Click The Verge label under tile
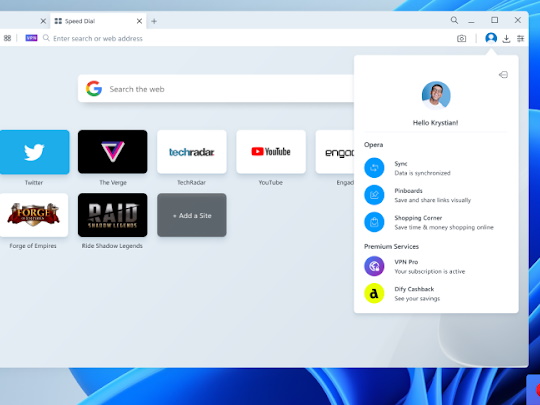The height and width of the screenshot is (405, 540). pyautogui.click(x=113, y=183)
